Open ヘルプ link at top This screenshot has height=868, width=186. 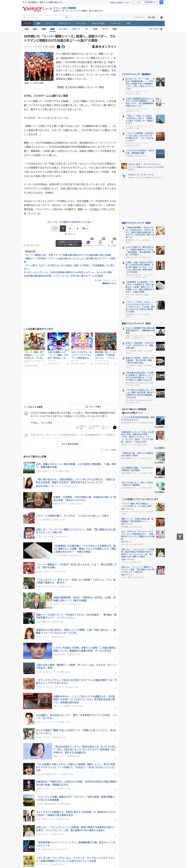click(x=127, y=2)
